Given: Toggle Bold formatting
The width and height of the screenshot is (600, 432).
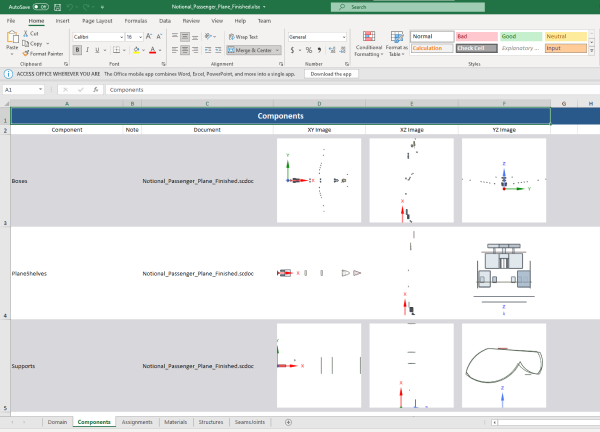Looking at the screenshot, I should tap(77, 50).
